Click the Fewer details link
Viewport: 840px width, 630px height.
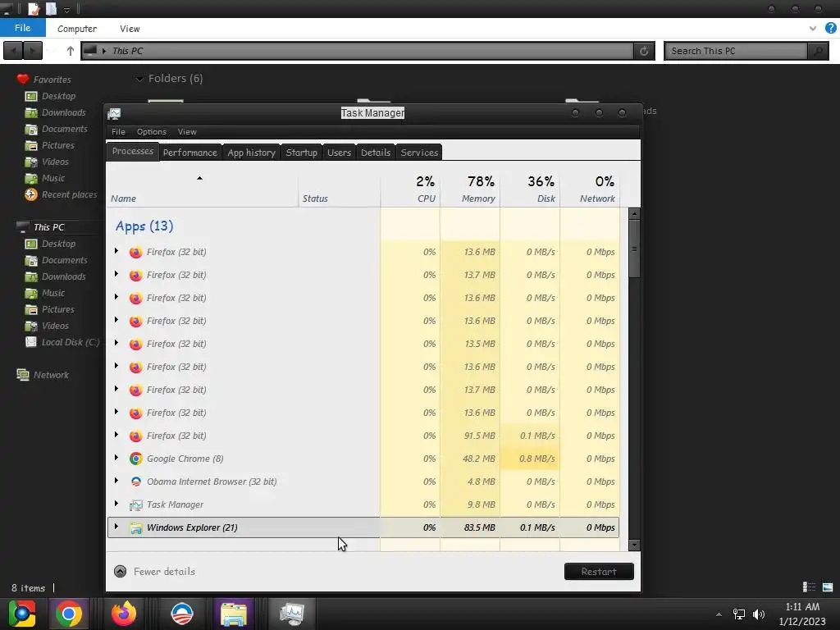164,572
